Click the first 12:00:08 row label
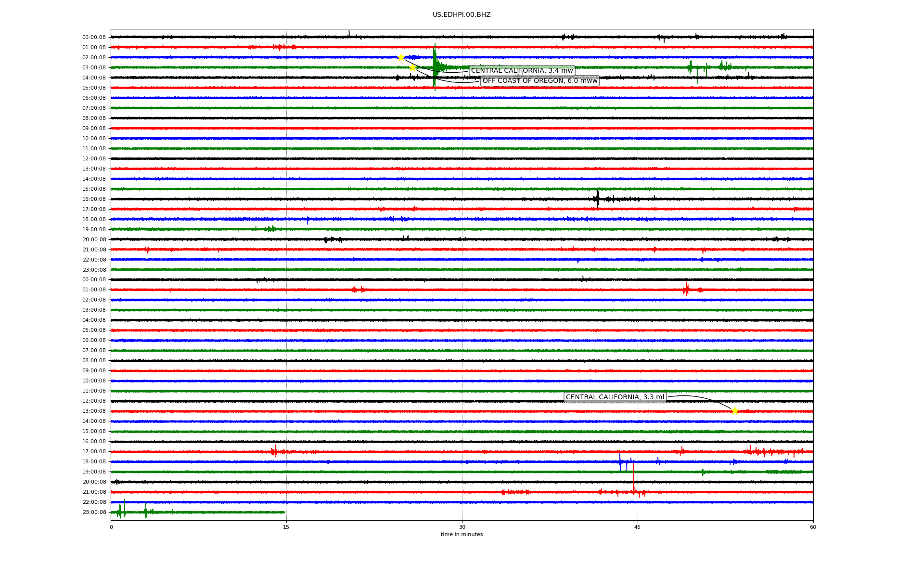Image resolution: width=924 pixels, height=578 pixels. 94,159
